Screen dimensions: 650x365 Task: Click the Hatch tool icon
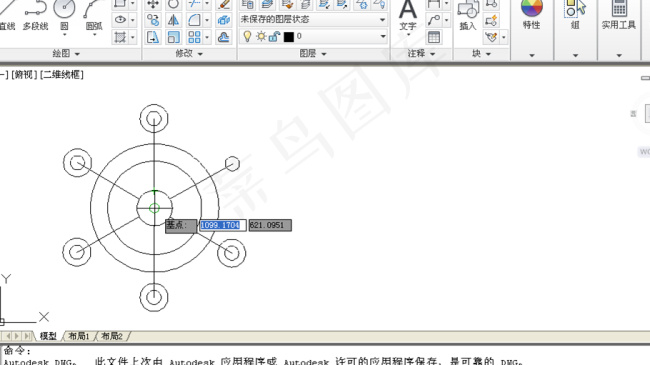point(120,37)
